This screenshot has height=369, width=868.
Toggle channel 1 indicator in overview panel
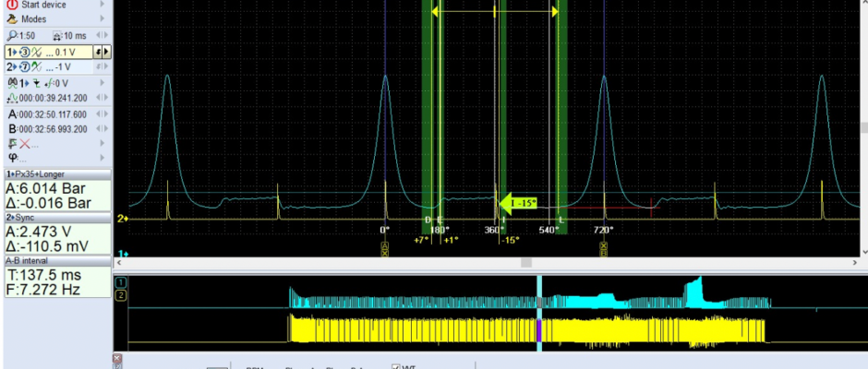[x=120, y=281]
